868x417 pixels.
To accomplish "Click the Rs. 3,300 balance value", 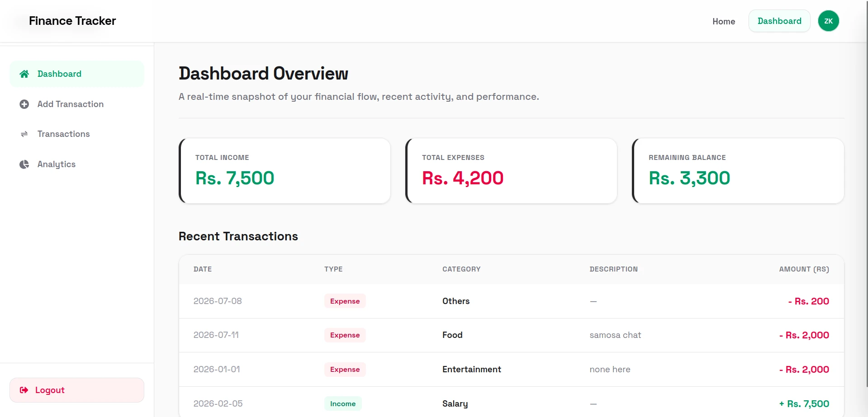I will (689, 178).
